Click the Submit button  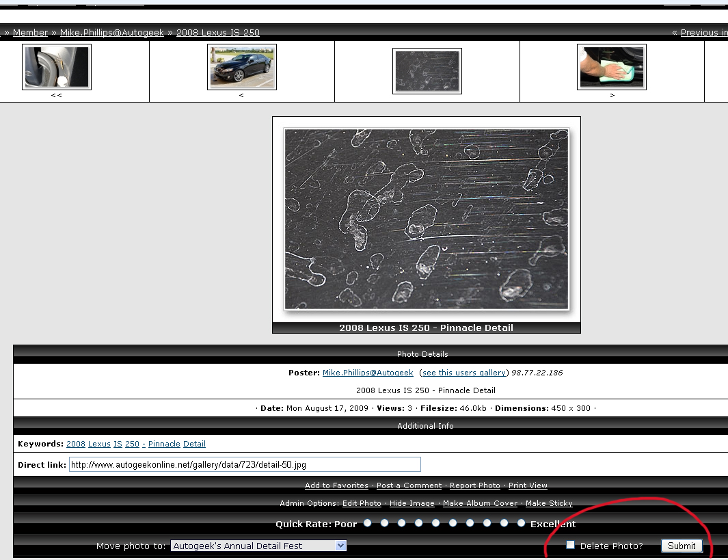click(682, 546)
